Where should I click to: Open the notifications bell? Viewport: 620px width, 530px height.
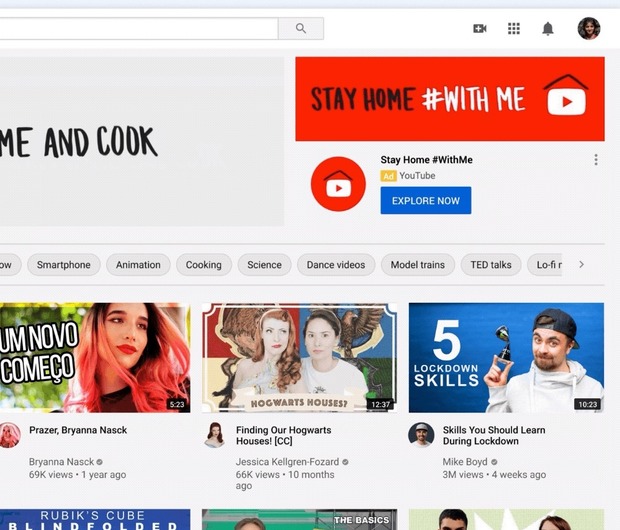pos(548,28)
